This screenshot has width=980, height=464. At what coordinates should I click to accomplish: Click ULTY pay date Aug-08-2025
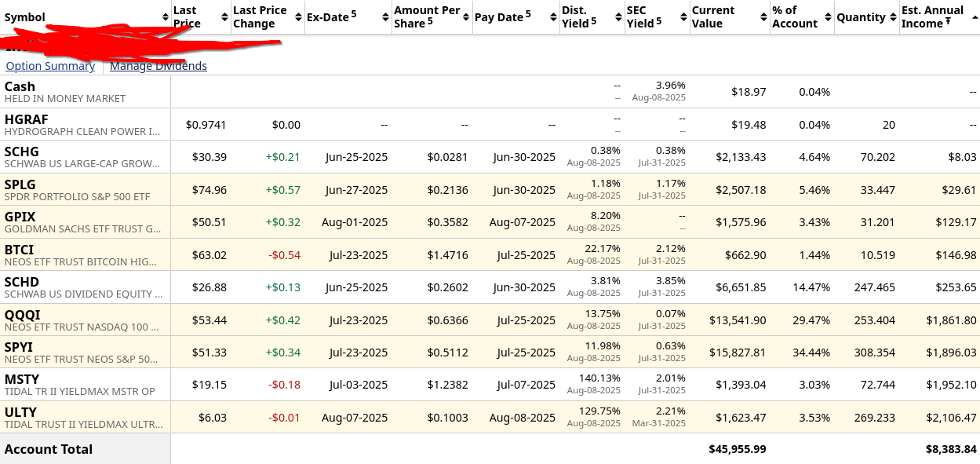coord(523,418)
